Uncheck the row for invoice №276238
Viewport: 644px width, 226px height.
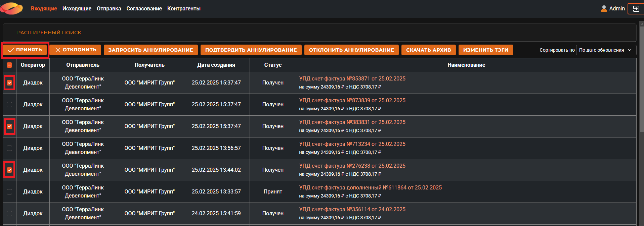click(x=9, y=170)
